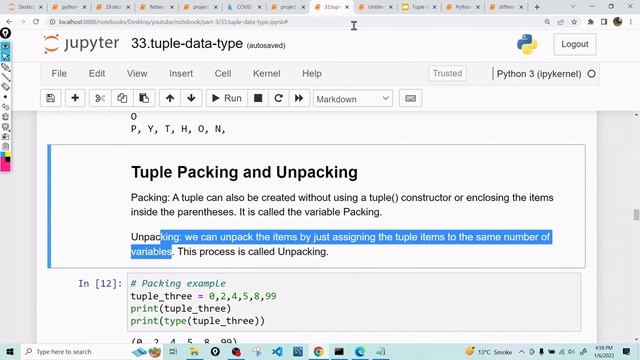Open the browser extensions puzzle icon
This screenshot has width=640, height=360.
(x=590, y=22)
